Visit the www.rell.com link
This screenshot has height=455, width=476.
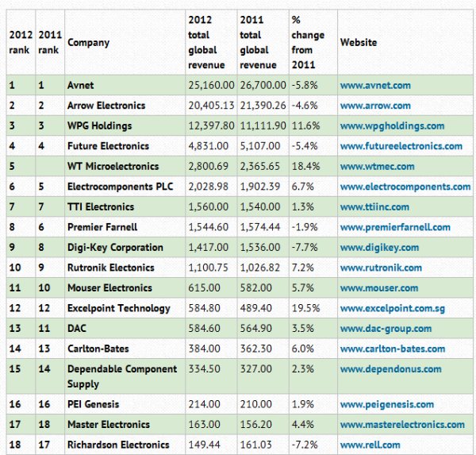370,445
